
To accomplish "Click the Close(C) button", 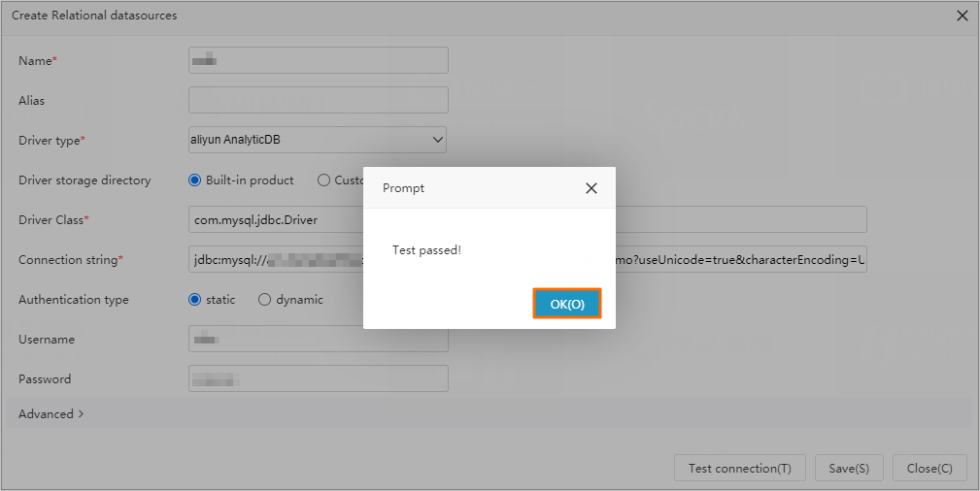I will coord(929,468).
